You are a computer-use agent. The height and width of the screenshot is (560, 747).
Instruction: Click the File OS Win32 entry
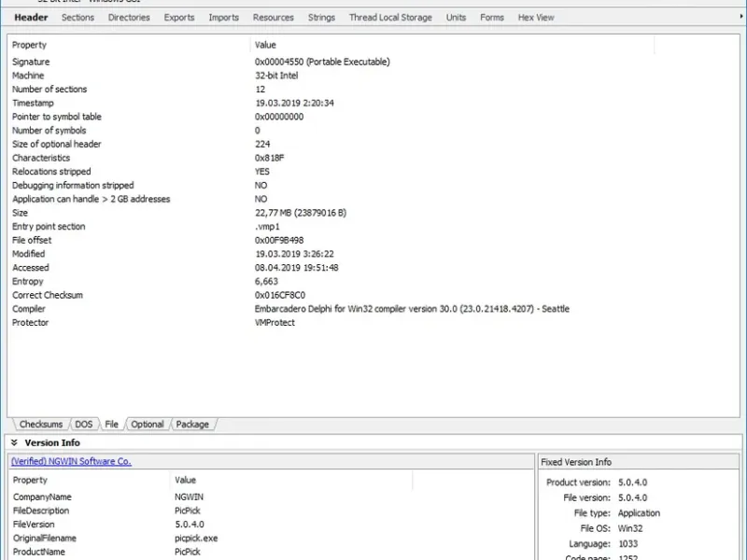point(612,528)
